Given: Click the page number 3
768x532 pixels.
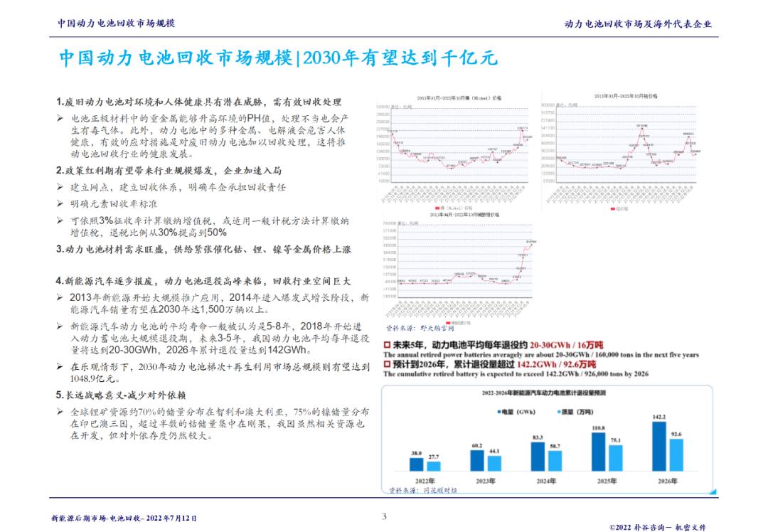Looking at the screenshot, I should (384, 516).
